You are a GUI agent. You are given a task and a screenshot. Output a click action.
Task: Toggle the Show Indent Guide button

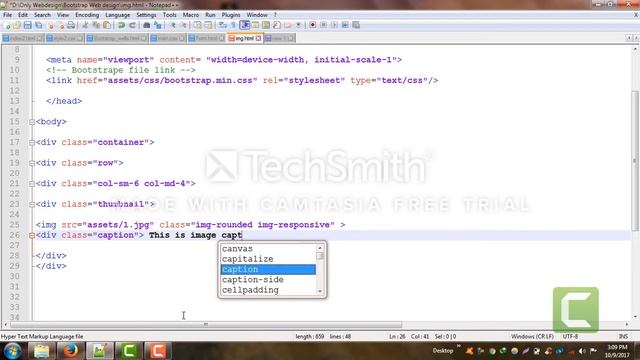point(244,25)
